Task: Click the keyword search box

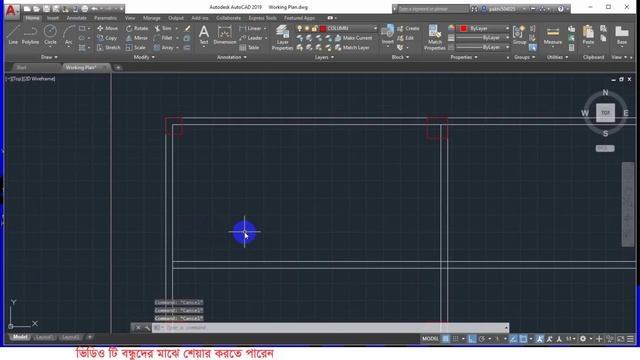Action: pos(433,9)
